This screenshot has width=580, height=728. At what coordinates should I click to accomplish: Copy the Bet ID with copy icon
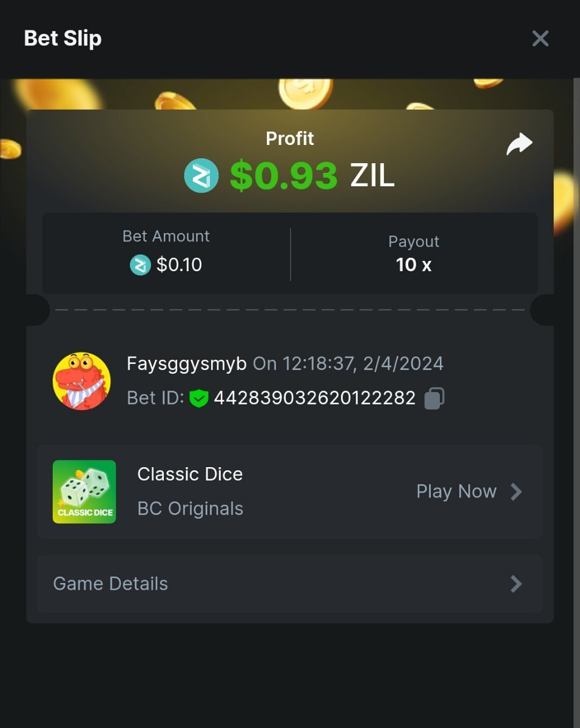[x=434, y=398]
